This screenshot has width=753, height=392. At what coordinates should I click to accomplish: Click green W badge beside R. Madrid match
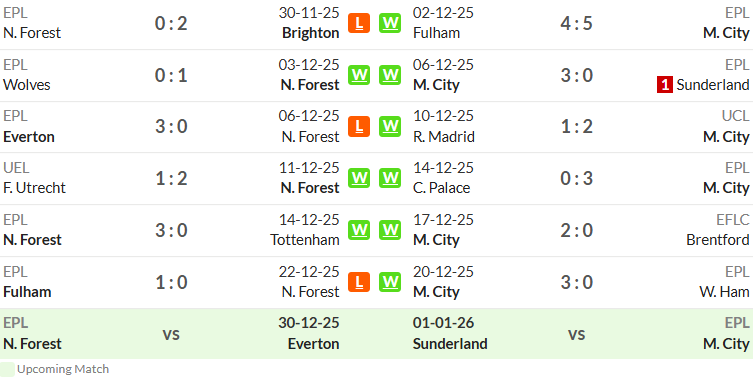point(390,127)
